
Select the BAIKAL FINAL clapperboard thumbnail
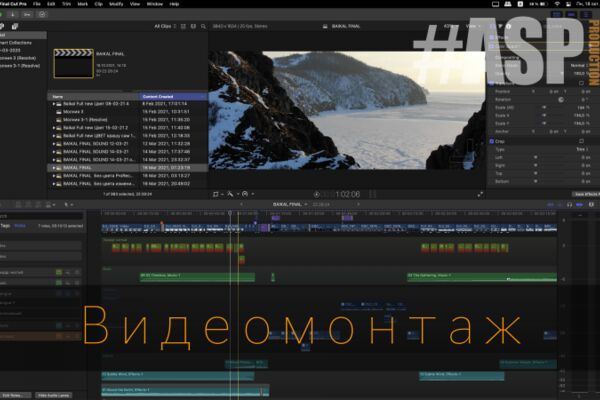pos(73,64)
